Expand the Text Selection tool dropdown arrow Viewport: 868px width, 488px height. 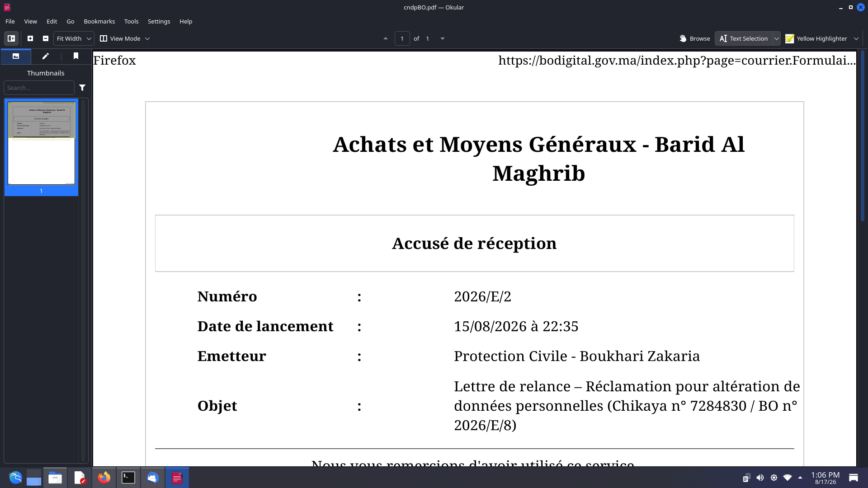pyautogui.click(x=776, y=38)
